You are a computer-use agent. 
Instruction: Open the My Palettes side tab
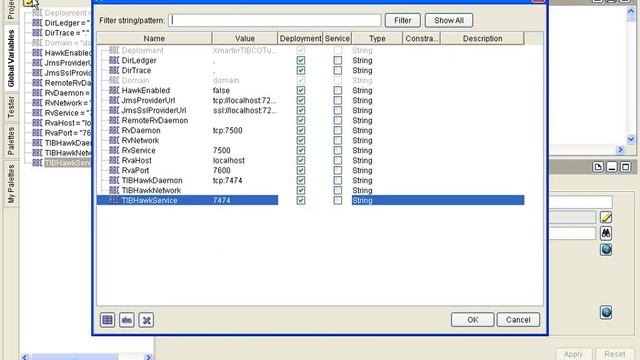pos(11,184)
